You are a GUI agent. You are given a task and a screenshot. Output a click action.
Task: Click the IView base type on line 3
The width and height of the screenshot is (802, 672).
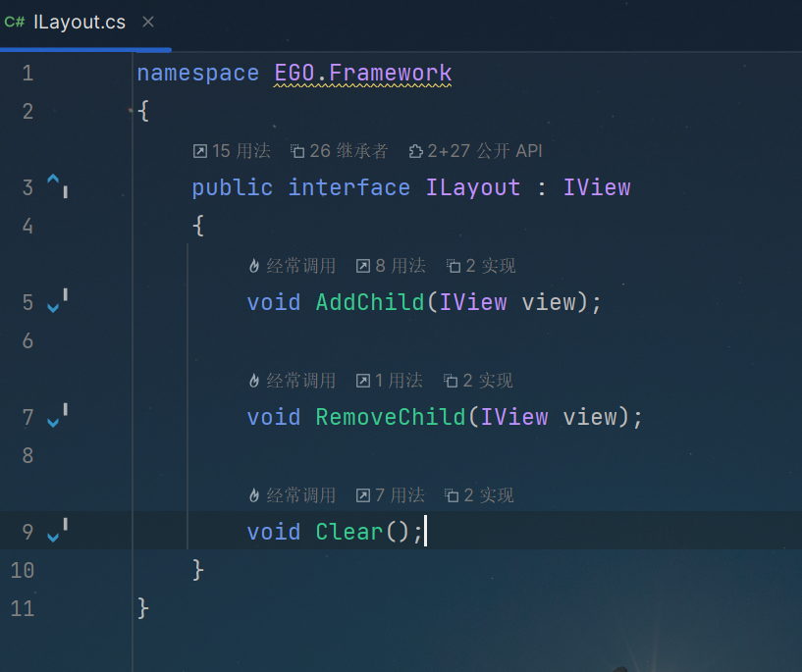tap(597, 187)
